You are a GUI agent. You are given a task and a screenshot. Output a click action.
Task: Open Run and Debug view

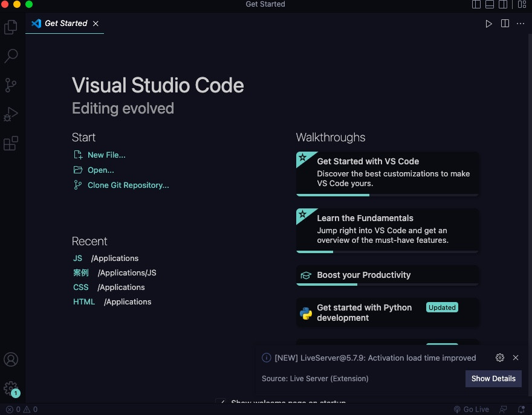click(11, 114)
